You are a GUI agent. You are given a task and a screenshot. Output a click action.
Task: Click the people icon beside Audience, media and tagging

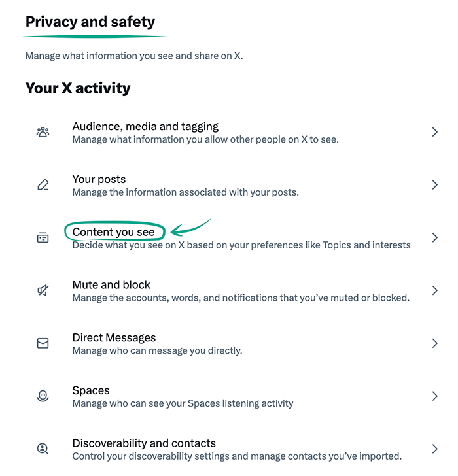[43, 133]
